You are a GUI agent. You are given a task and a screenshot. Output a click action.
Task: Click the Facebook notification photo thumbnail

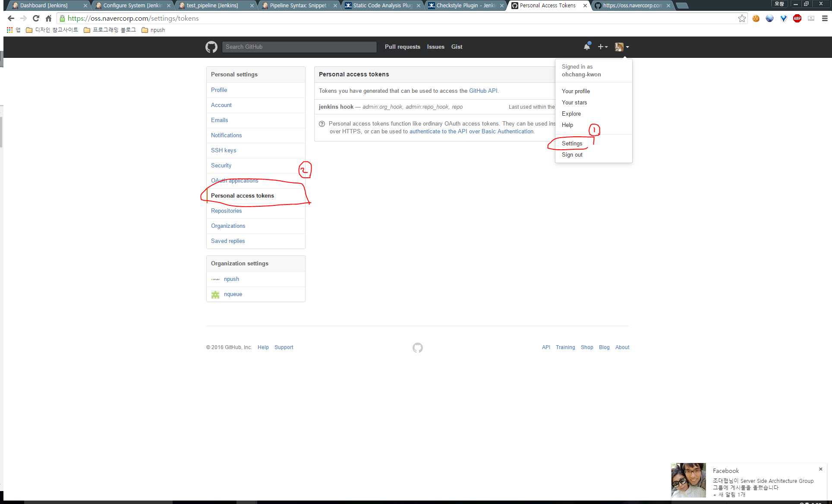688,480
